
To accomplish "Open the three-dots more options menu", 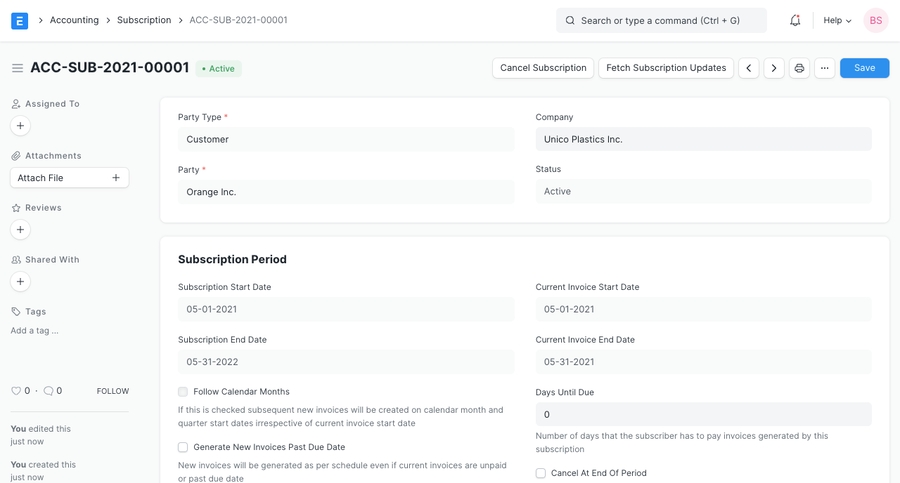I will coord(824,68).
